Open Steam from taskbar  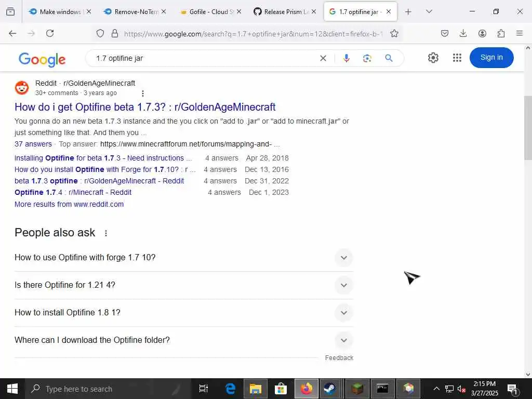coord(329,389)
